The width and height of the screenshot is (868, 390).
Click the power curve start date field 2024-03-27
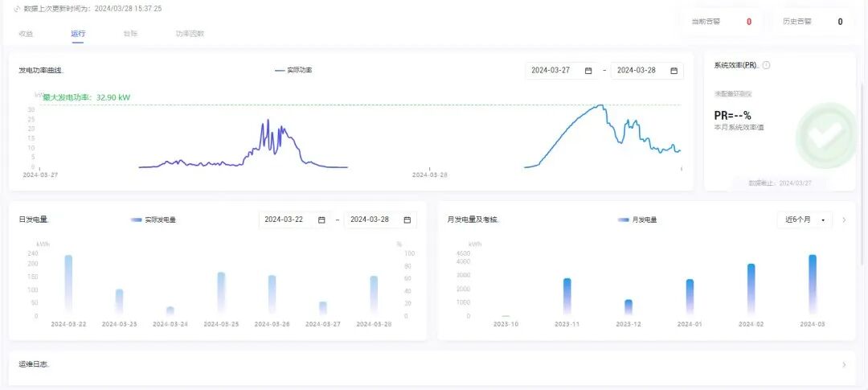click(x=561, y=71)
